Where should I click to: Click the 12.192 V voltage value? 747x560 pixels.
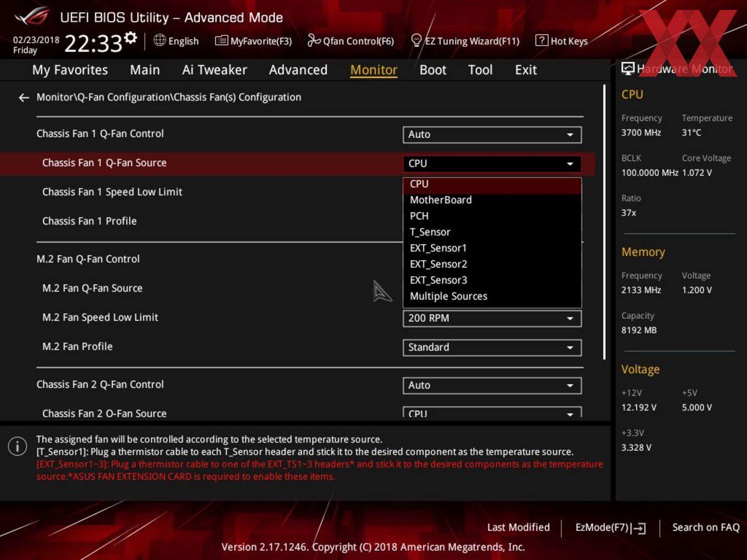(x=639, y=407)
